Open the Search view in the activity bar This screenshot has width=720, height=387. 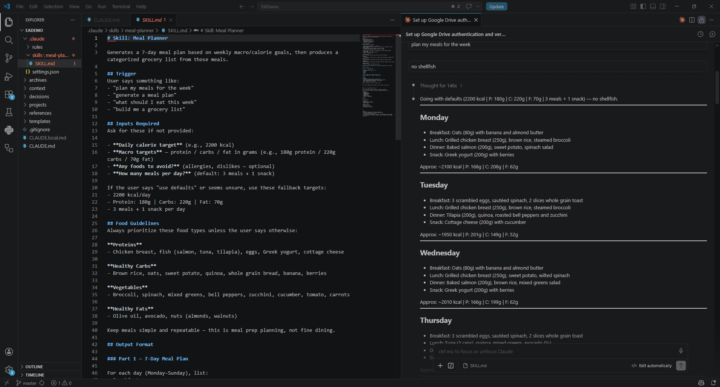click(9, 40)
